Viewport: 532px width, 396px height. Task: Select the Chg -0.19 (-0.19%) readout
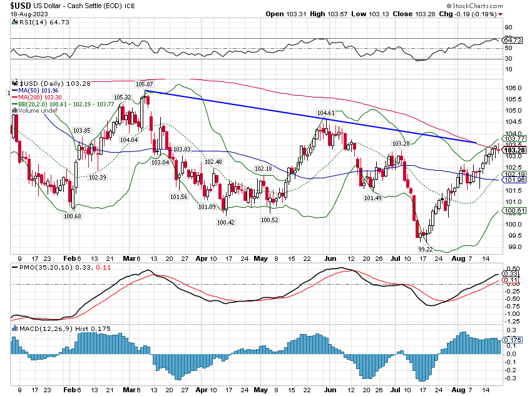point(468,14)
